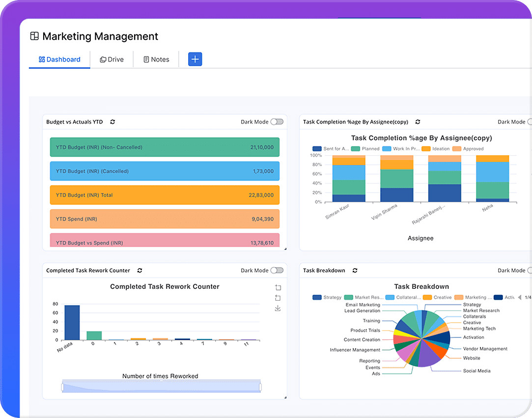Click the Website pie label

[x=472, y=358]
